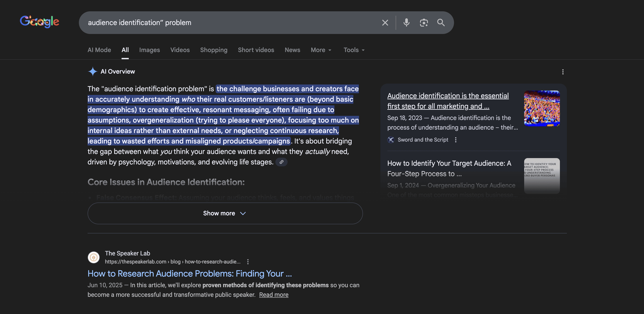
Task: Open the AI Mode tab
Action: (99, 50)
